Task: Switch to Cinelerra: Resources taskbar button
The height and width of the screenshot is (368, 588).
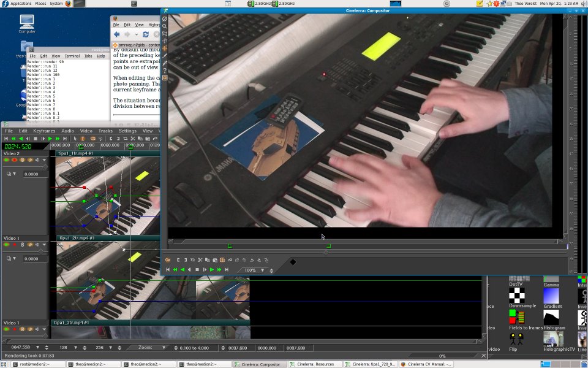Action: 315,364
